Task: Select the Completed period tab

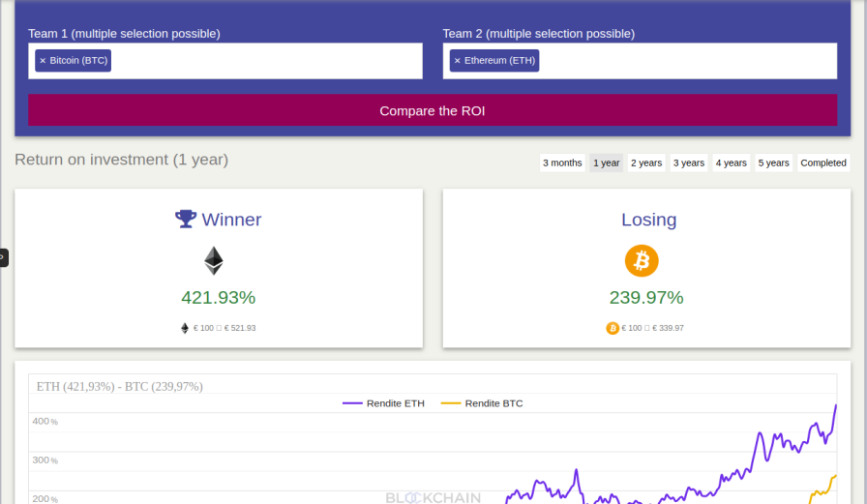Action: [823, 163]
